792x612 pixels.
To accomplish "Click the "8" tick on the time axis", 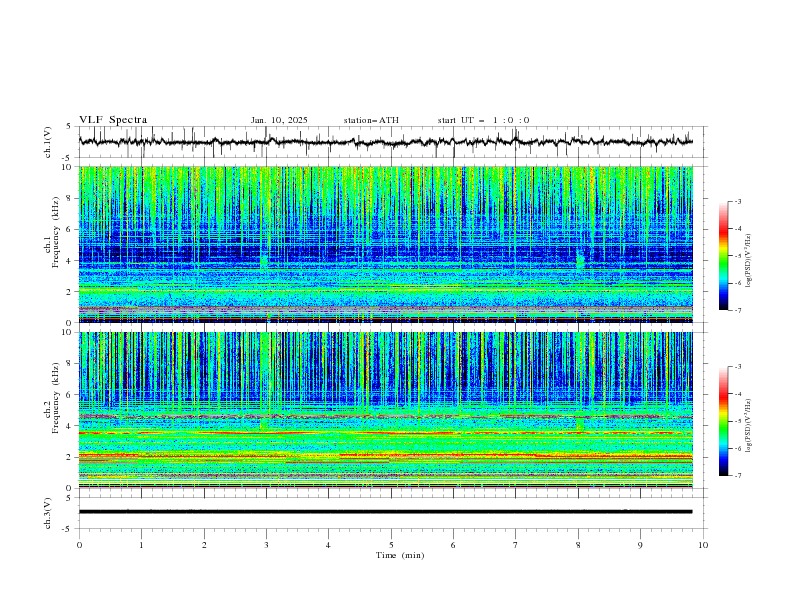I will click(578, 545).
